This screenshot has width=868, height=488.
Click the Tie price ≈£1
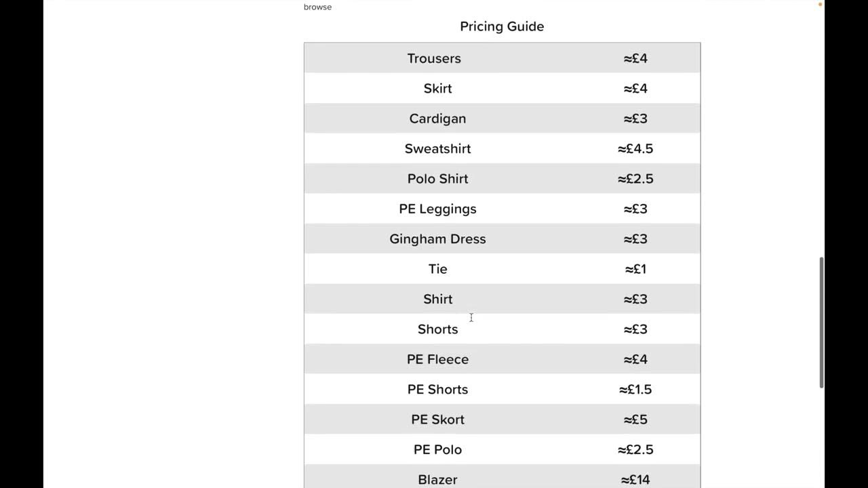coord(635,269)
